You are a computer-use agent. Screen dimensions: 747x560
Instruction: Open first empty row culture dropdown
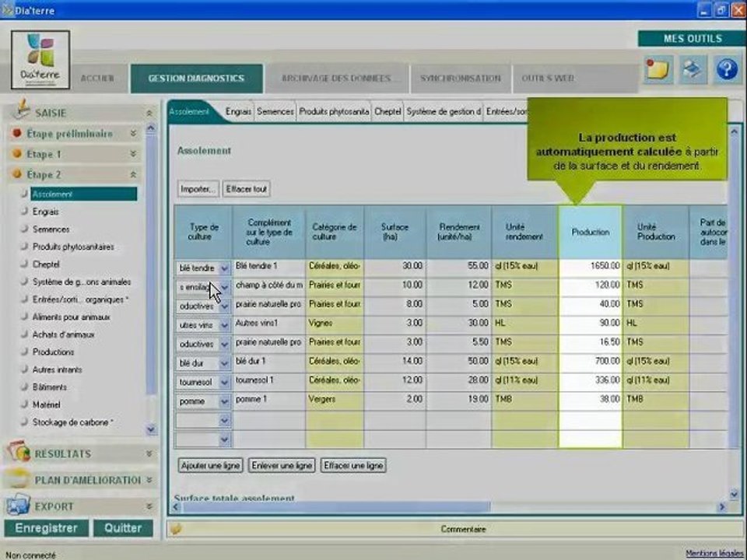point(224,421)
